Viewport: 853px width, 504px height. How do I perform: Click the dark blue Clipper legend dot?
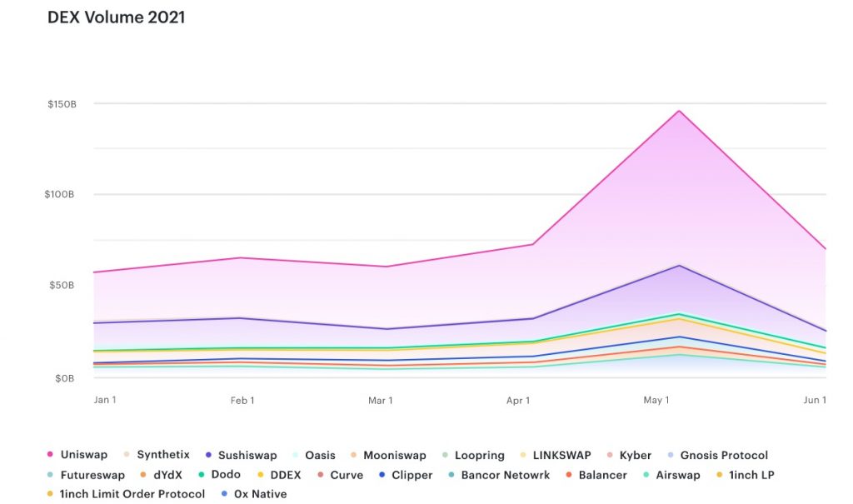click(382, 475)
